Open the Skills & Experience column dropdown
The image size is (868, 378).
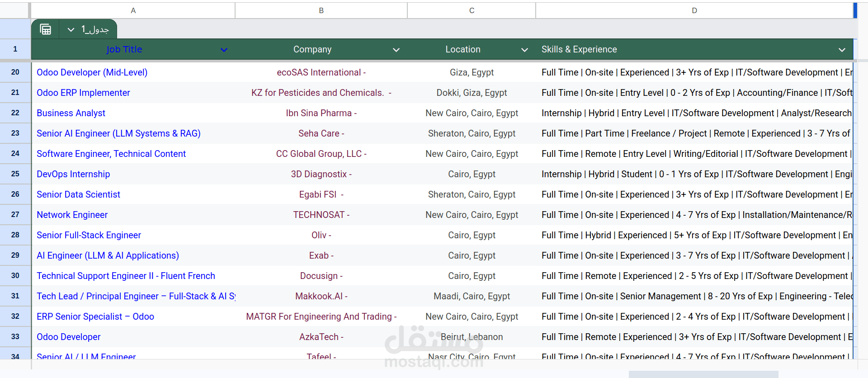coord(842,50)
